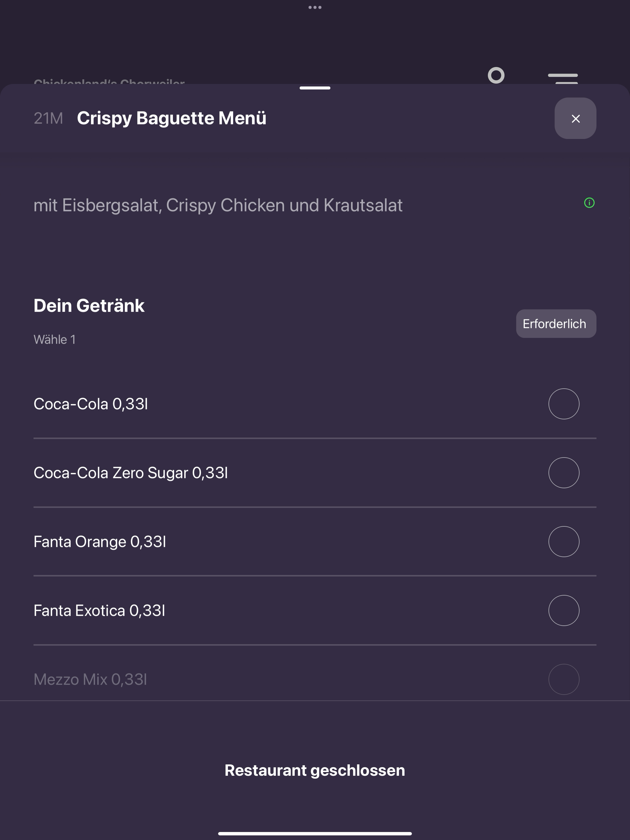Tap the home indicator bar
The width and height of the screenshot is (630, 840).
(x=315, y=834)
